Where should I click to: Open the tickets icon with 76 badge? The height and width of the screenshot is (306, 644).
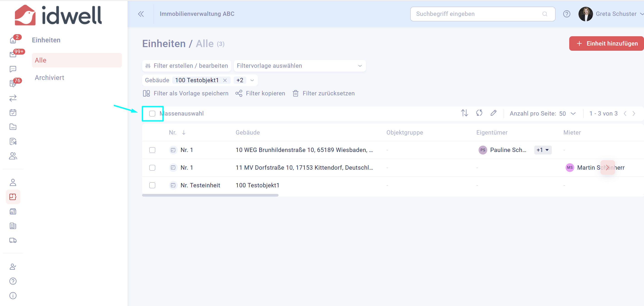tap(13, 83)
